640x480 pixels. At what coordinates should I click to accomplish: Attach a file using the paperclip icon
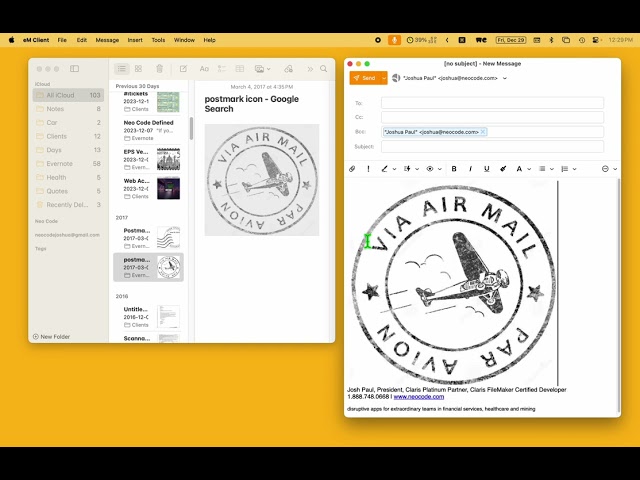click(x=352, y=169)
